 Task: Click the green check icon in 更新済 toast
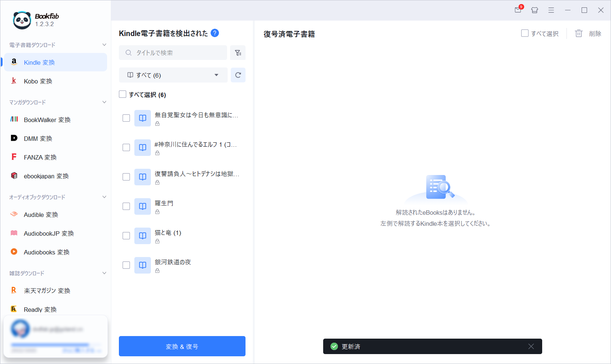click(334, 346)
